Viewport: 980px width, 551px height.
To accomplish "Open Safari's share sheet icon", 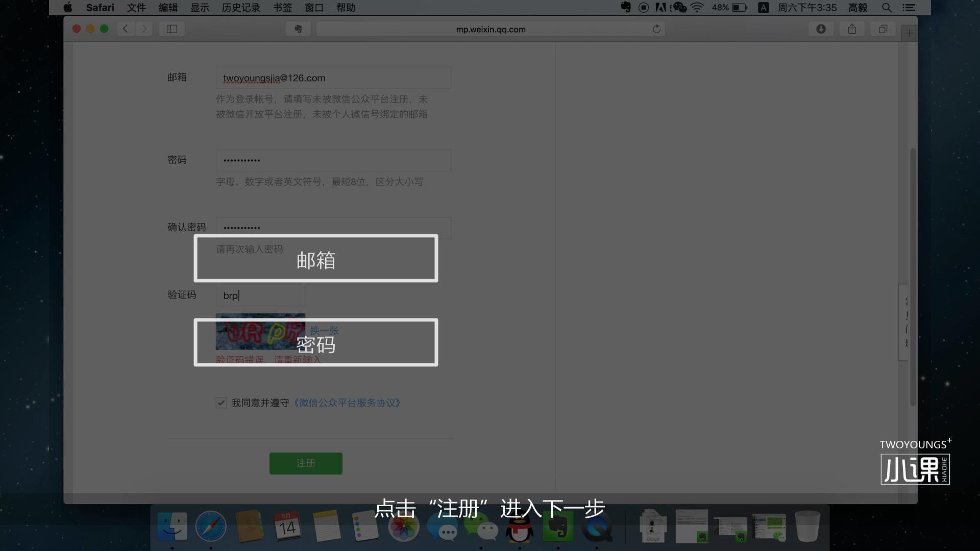I will click(851, 29).
